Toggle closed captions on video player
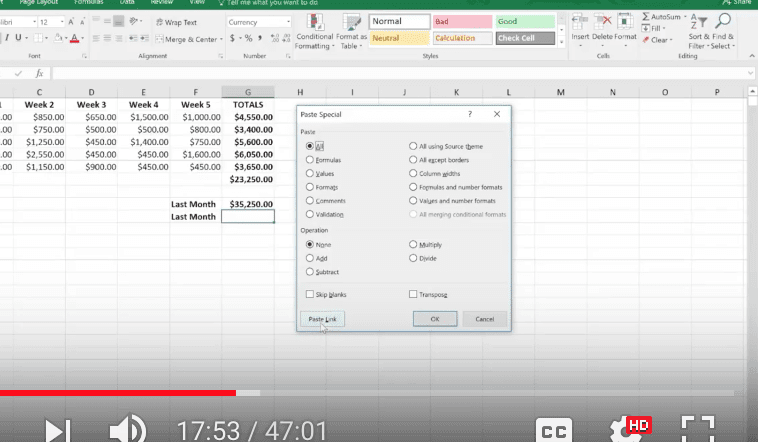The height and width of the screenshot is (442, 782). (555, 429)
